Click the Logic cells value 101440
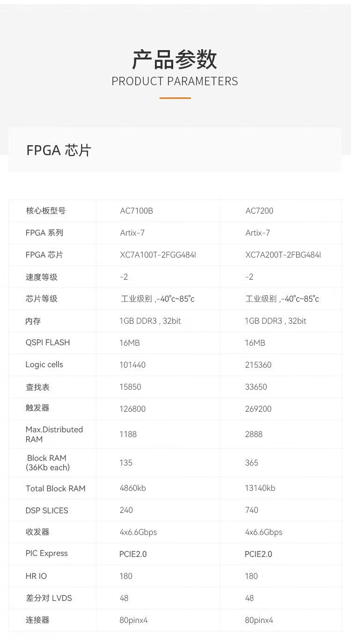The width and height of the screenshot is (351, 644). [132, 365]
